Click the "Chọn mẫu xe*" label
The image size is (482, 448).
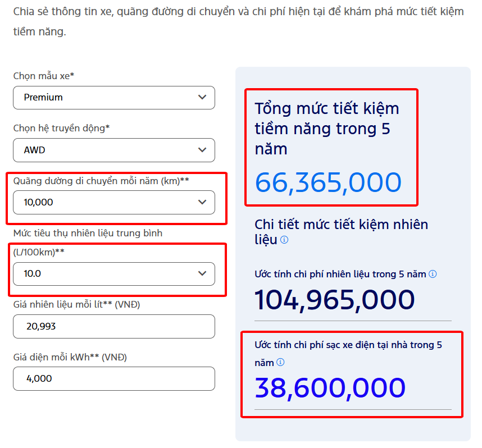pyautogui.click(x=44, y=76)
